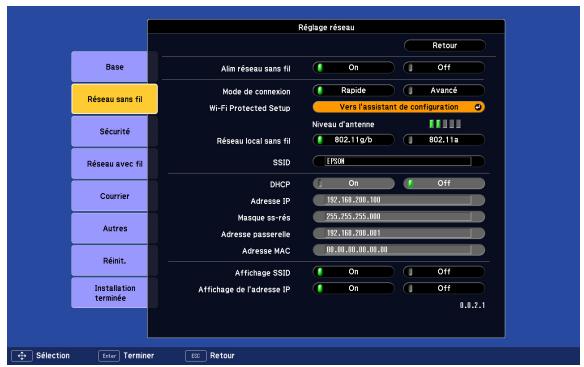
Task: Click the version number 0.0.2.1
Action: [472, 305]
